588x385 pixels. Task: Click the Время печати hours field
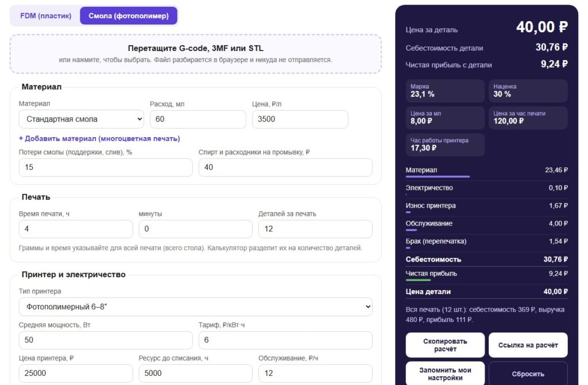pyautogui.click(x=76, y=229)
